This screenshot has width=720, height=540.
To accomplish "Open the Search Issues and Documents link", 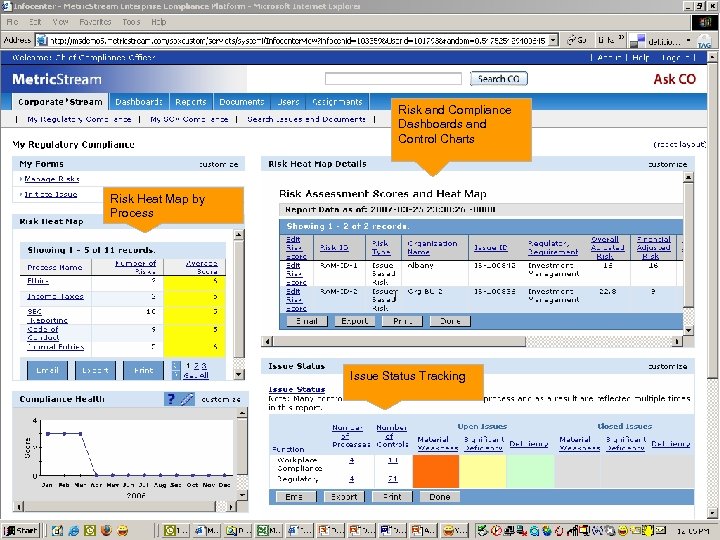I will [x=306, y=119].
